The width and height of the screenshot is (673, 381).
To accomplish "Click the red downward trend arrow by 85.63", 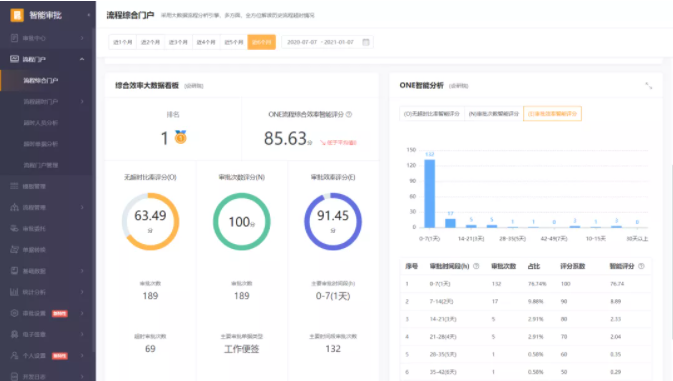I will pyautogui.click(x=323, y=142).
